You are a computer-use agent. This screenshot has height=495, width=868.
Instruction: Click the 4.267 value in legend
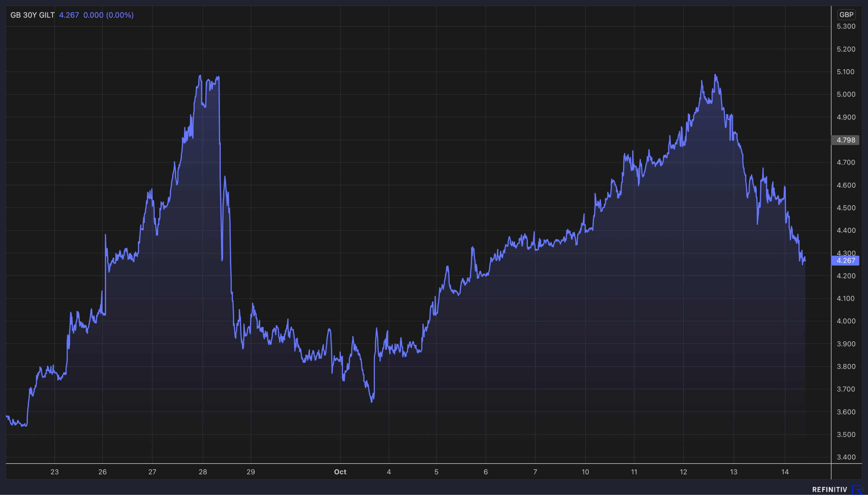(69, 15)
